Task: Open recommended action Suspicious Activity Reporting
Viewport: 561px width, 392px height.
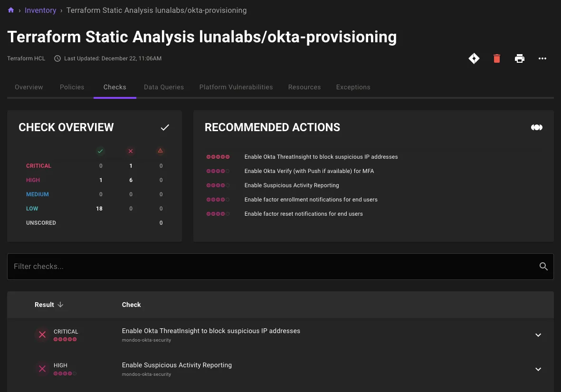Action: [x=292, y=185]
